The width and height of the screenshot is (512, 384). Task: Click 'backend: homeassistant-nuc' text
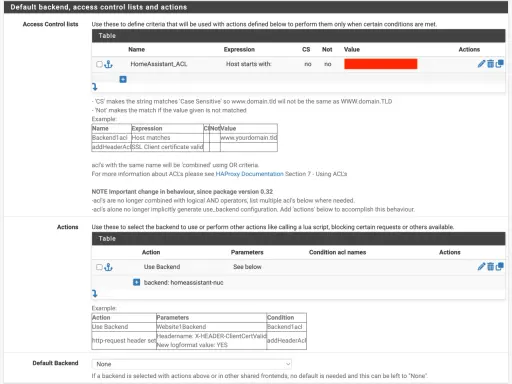point(184,283)
